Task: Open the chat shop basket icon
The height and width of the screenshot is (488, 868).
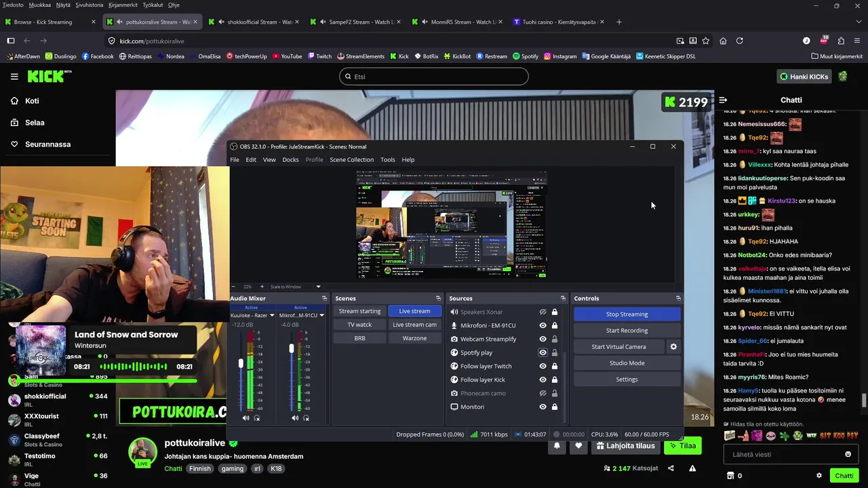Action: 730,476
